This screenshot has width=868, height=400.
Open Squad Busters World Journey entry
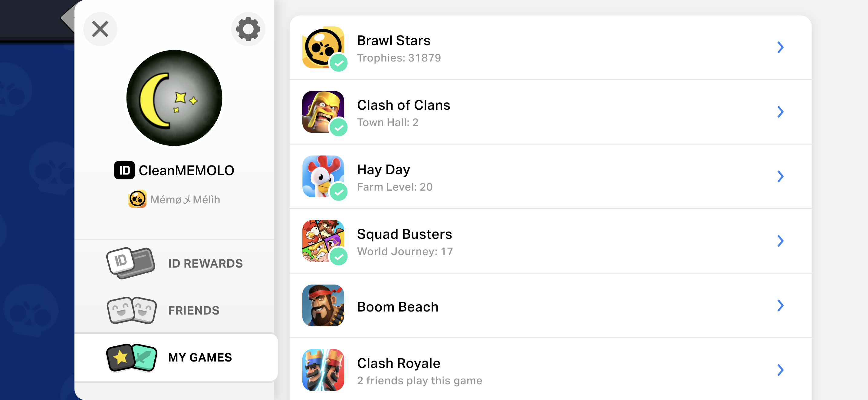[x=550, y=241]
